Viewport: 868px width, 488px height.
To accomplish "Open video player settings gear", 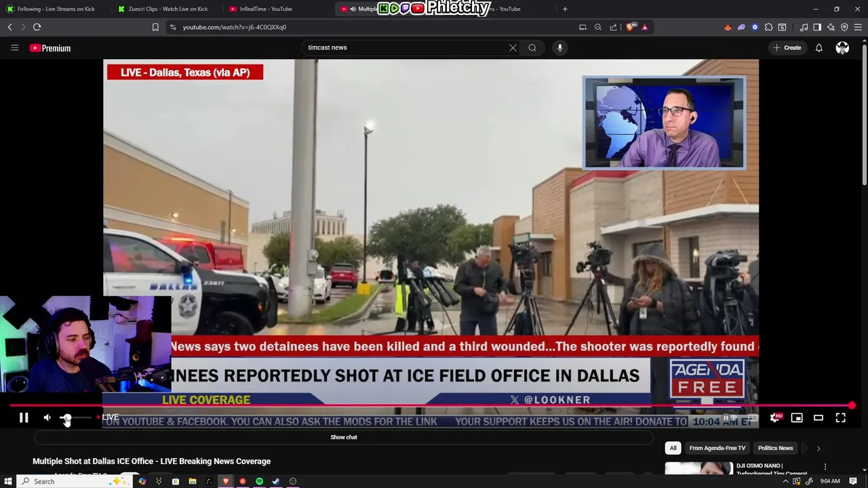I will pos(774,418).
